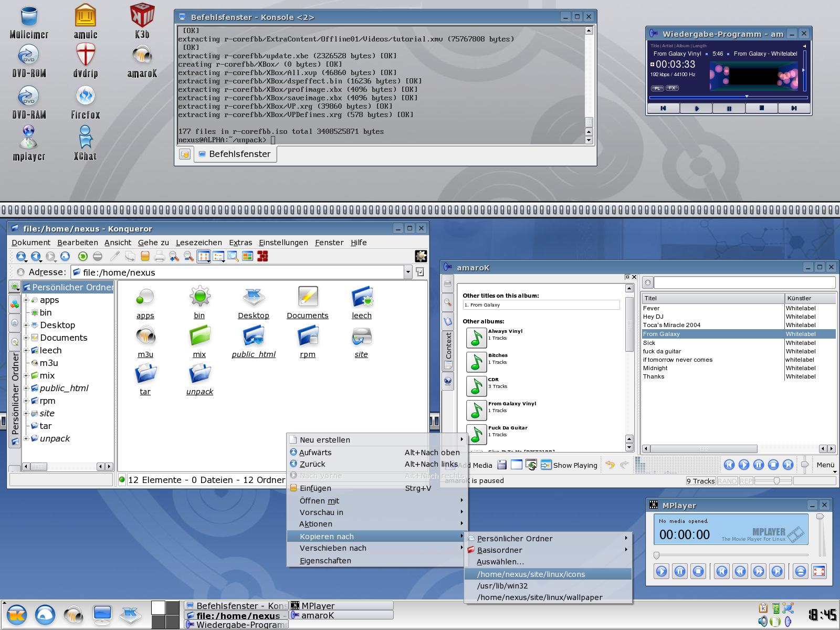The image size is (840, 630).
Task: Click MPlayer's eject button
Action: (801, 571)
